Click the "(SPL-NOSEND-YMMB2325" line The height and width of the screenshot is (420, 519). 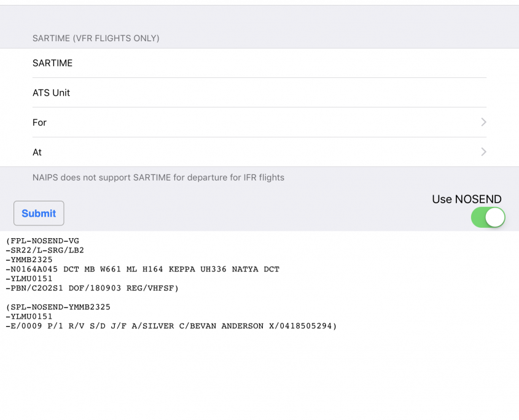tap(58, 307)
